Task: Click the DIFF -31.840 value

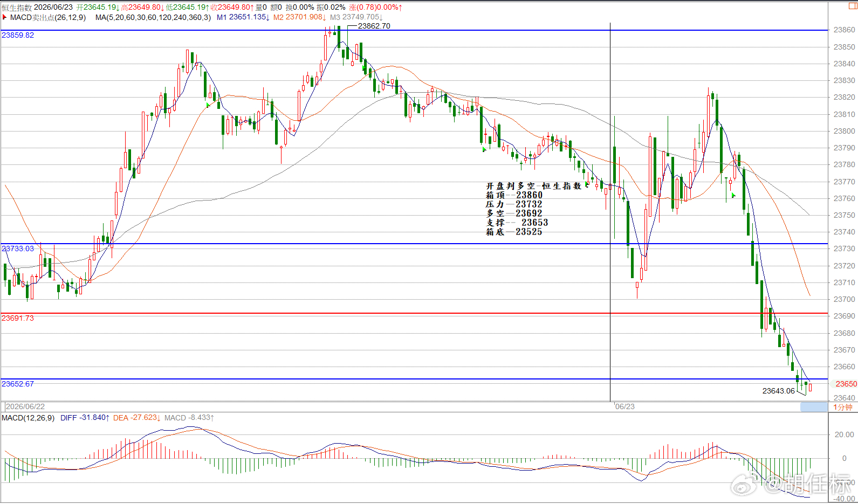Action: [x=85, y=418]
